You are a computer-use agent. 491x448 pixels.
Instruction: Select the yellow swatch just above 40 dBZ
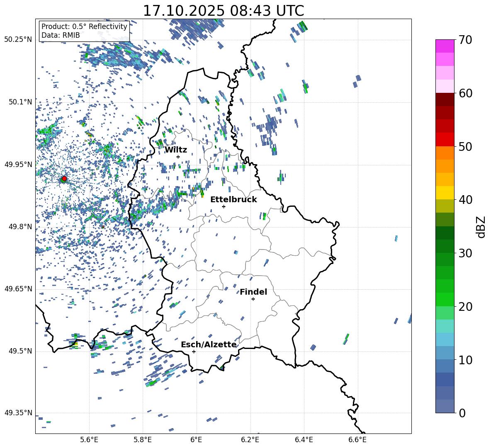pyautogui.click(x=445, y=193)
